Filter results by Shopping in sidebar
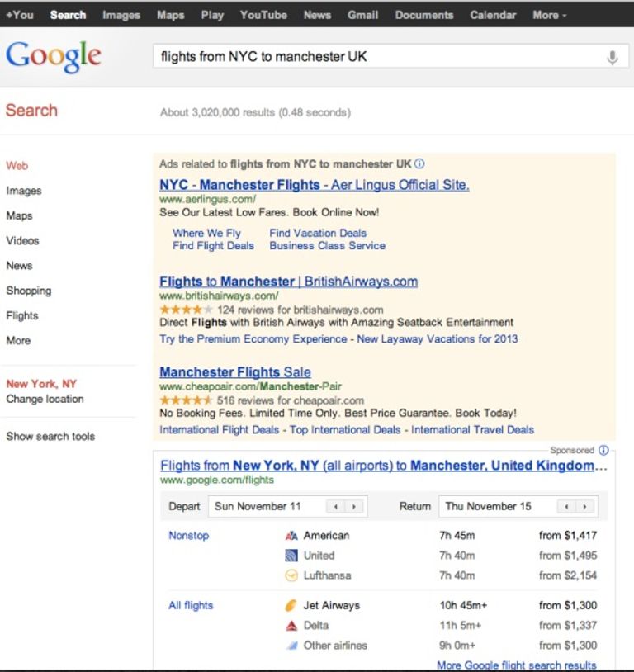 (x=29, y=291)
